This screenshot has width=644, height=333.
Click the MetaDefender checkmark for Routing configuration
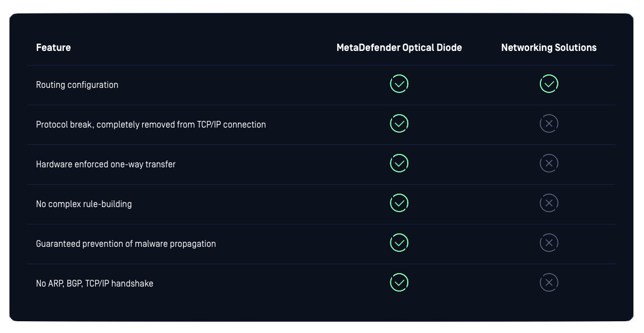point(399,84)
